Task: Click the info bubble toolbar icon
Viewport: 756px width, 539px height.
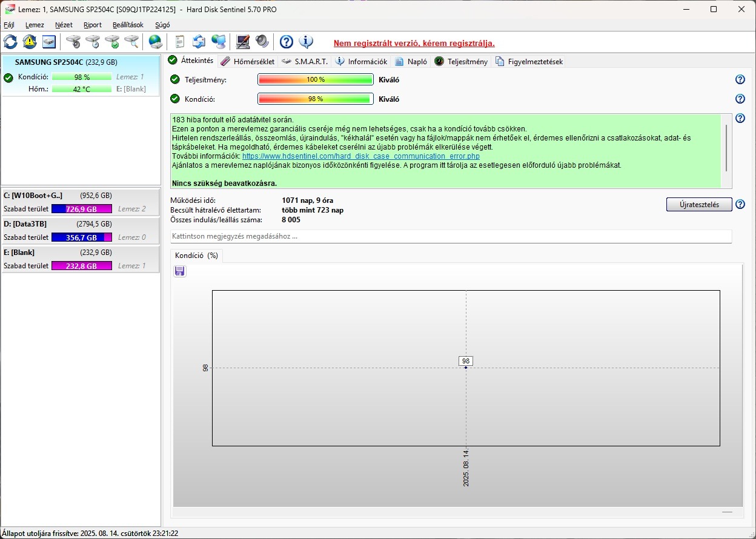Action: [x=306, y=42]
